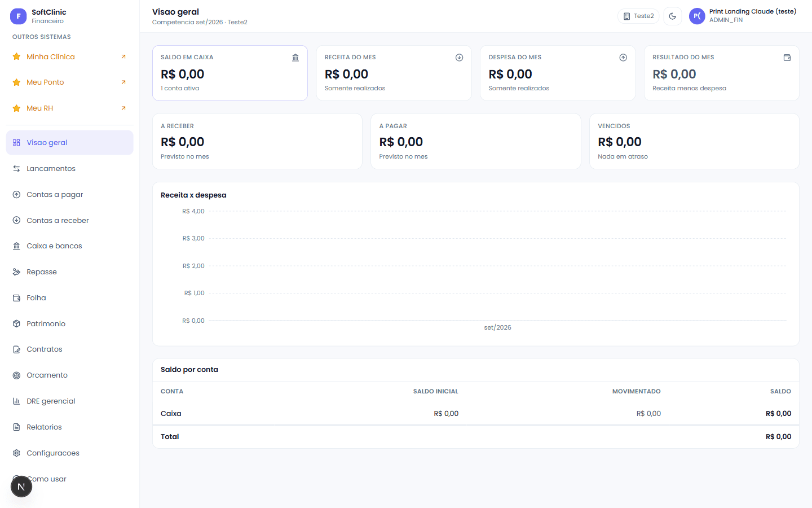Navigate to Contas a receber
The image size is (812, 508).
70,220
